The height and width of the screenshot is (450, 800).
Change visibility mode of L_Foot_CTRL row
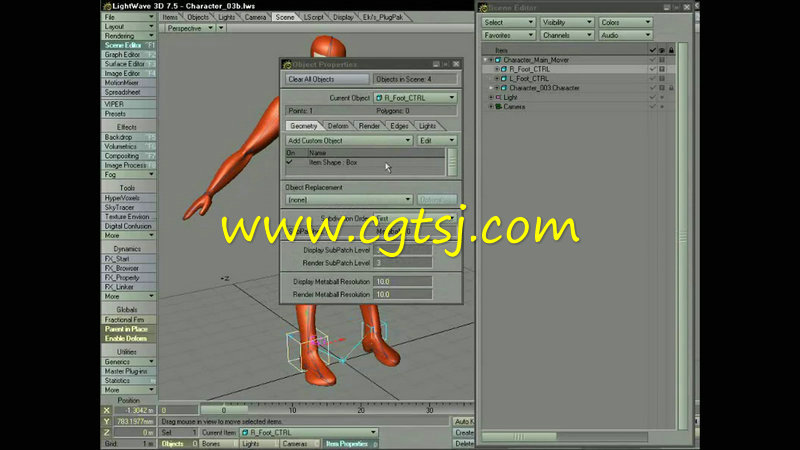tap(662, 79)
